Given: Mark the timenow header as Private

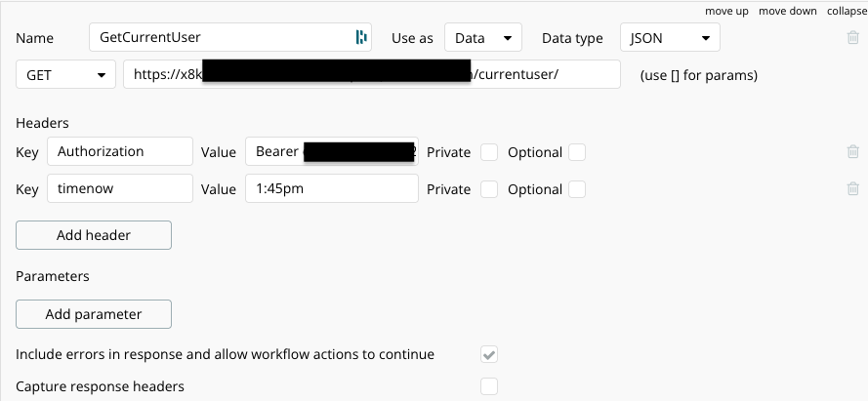Looking at the screenshot, I should click(x=489, y=189).
